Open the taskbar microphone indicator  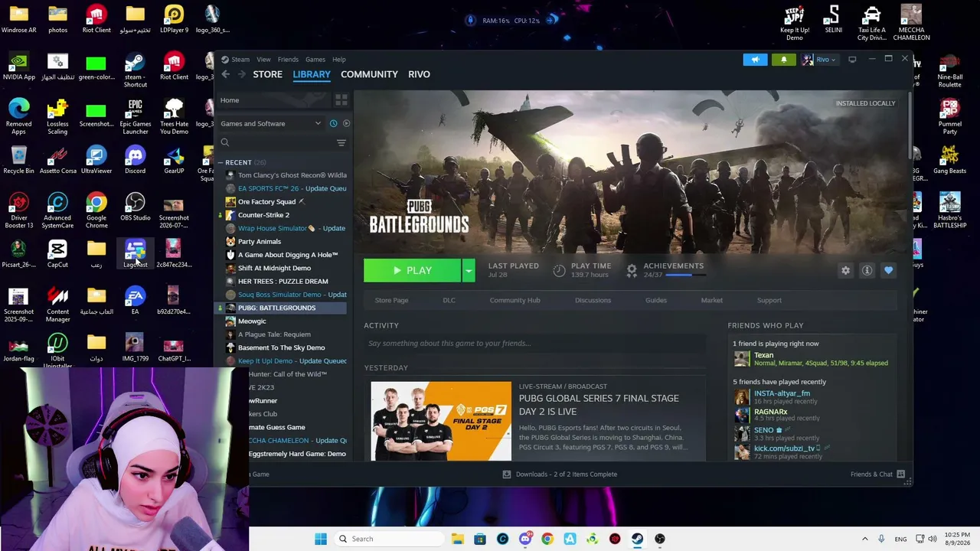click(x=881, y=539)
